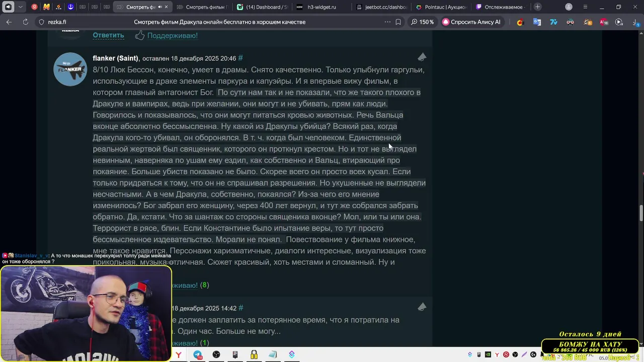644x362 pixels.
Task: Open Yandex browser in taskbar
Action: 179,355
